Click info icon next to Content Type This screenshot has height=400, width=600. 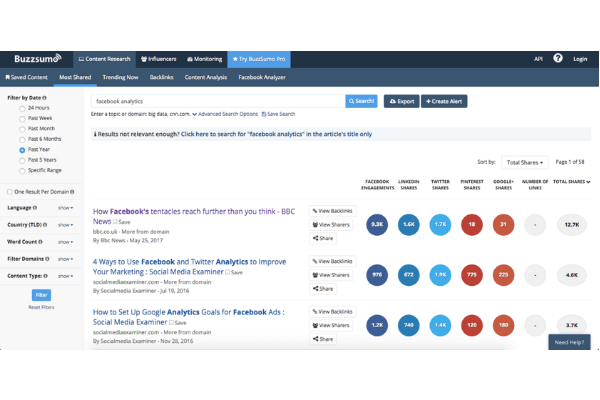pos(46,276)
